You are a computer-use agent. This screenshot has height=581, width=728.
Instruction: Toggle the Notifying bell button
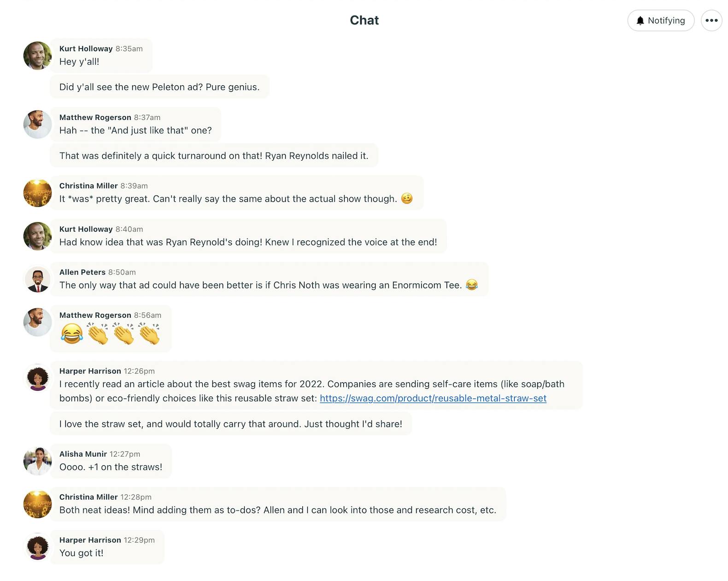660,21
